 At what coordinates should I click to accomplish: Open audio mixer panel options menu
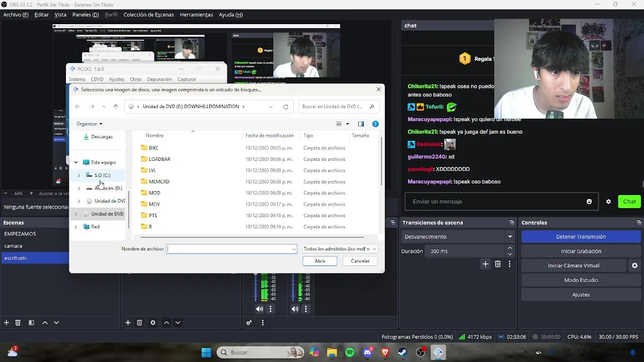(263, 323)
